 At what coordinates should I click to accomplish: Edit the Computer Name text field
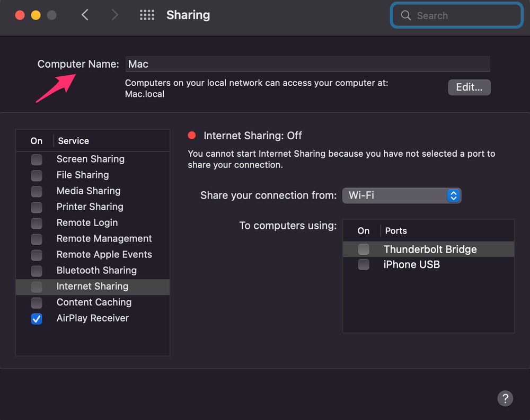307,64
